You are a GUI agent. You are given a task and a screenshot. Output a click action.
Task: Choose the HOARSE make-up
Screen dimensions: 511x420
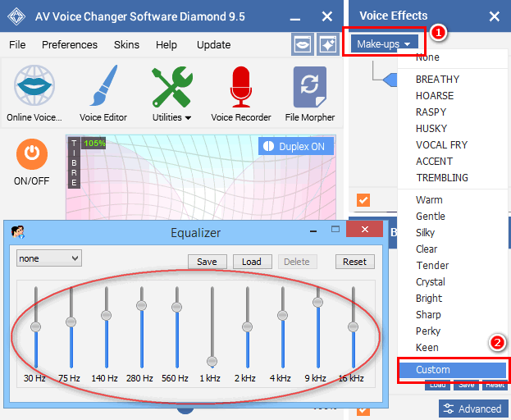pos(453,95)
